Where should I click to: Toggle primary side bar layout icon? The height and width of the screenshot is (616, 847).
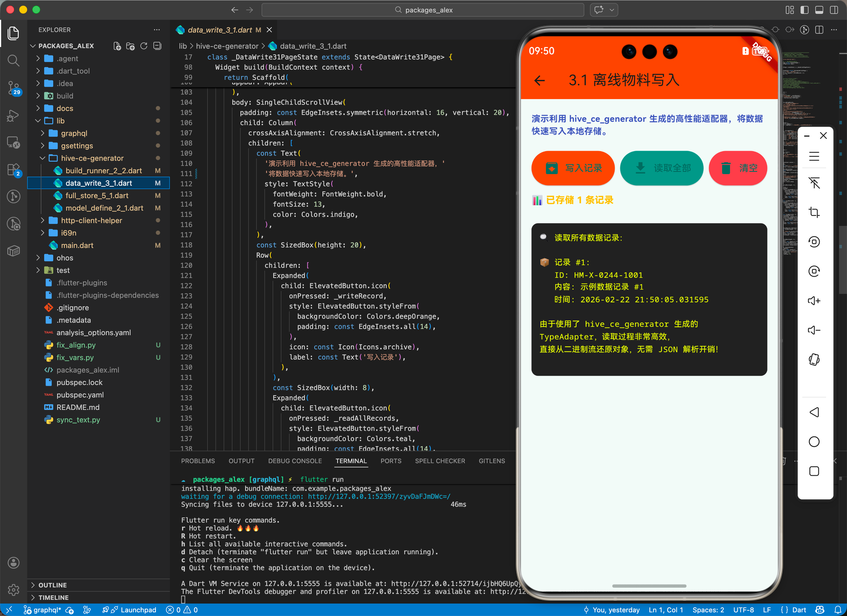tap(805, 10)
